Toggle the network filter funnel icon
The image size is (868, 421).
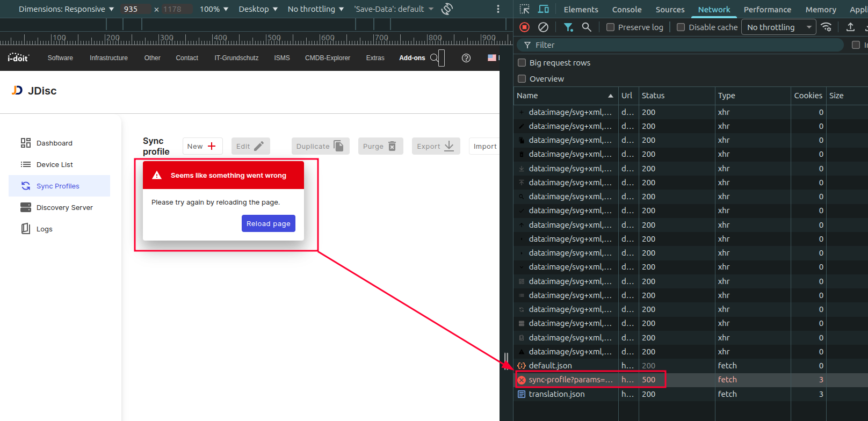[x=568, y=27]
